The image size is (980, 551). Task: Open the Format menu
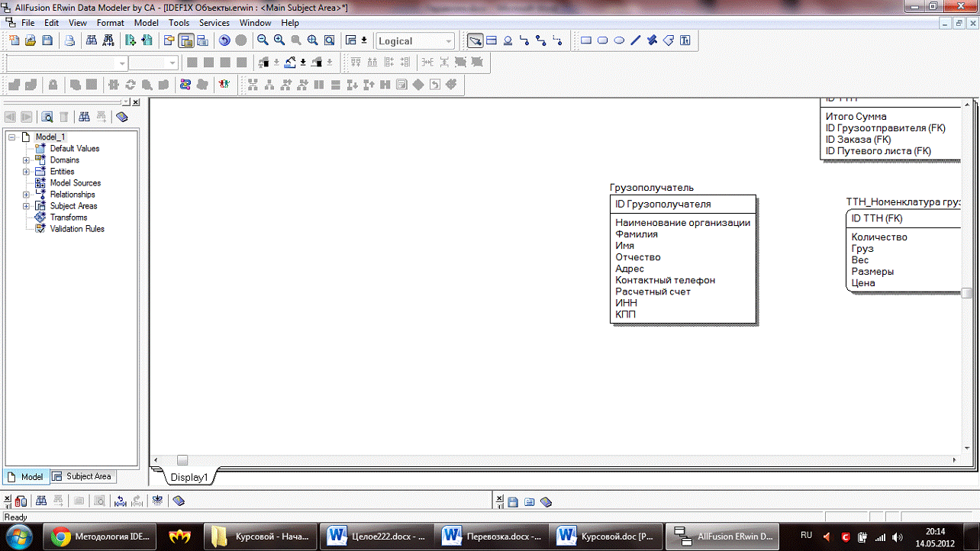110,23
